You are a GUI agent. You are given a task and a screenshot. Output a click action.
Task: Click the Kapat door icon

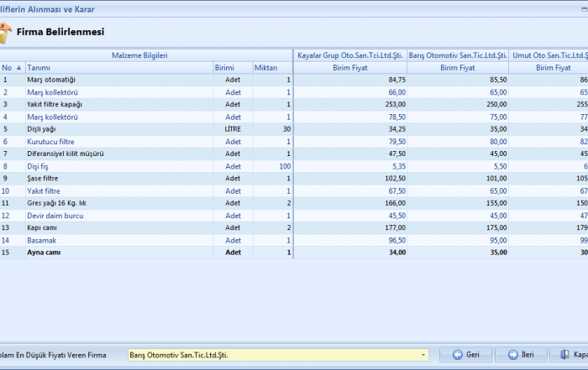564,355
